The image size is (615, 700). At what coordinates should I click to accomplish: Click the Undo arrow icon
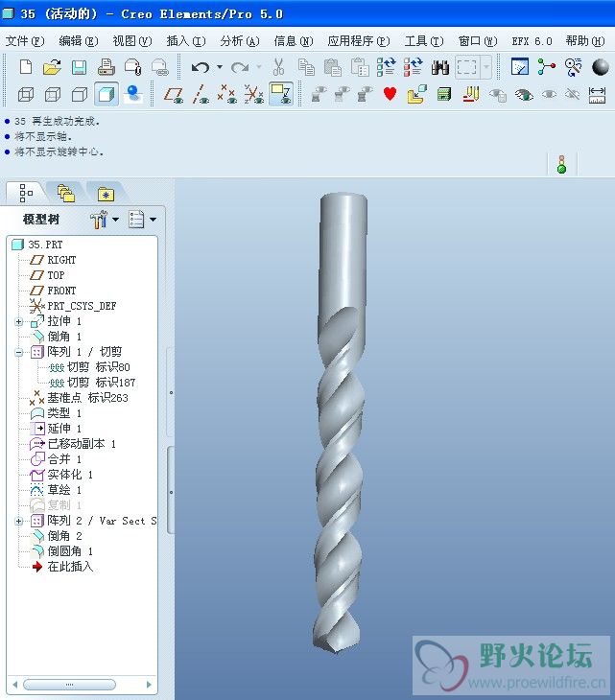pyautogui.click(x=201, y=67)
